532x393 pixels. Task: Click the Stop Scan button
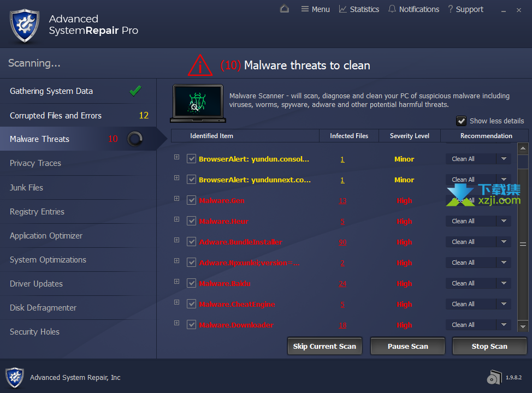[x=489, y=346]
